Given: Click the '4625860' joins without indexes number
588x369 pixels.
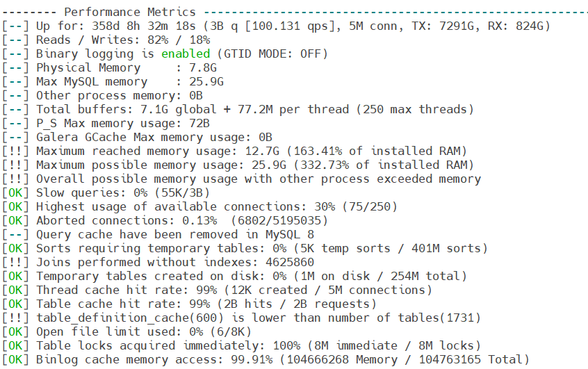Looking at the screenshot, I should pos(290,262).
